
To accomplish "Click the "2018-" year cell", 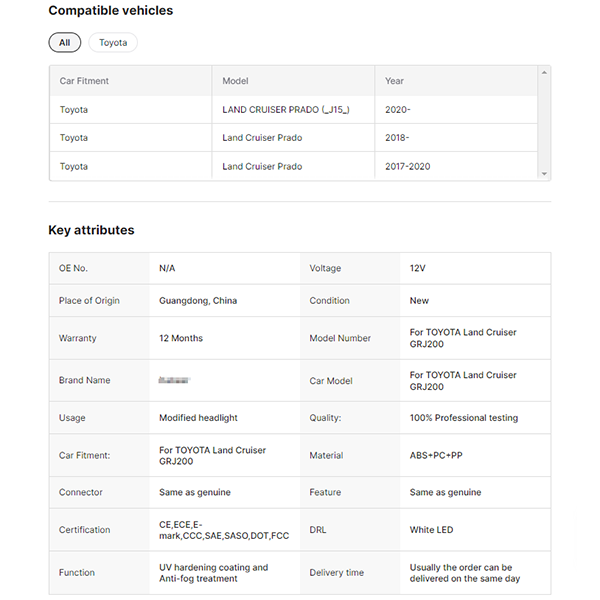I will (x=397, y=138).
